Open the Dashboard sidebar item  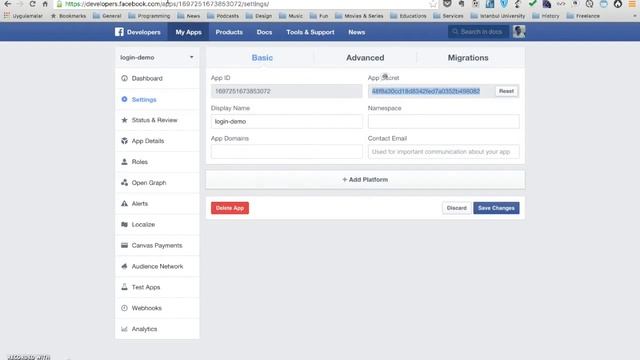(x=157, y=78)
